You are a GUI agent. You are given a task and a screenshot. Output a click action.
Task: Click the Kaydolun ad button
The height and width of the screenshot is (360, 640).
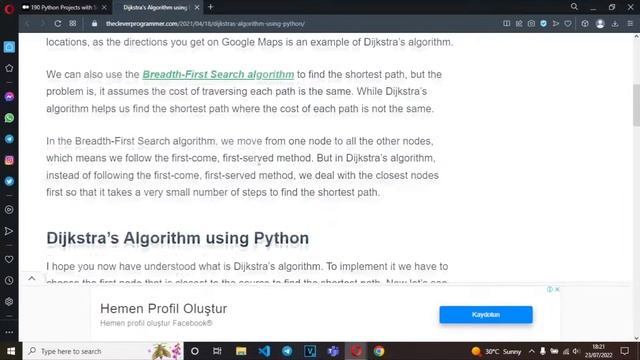coord(486,315)
